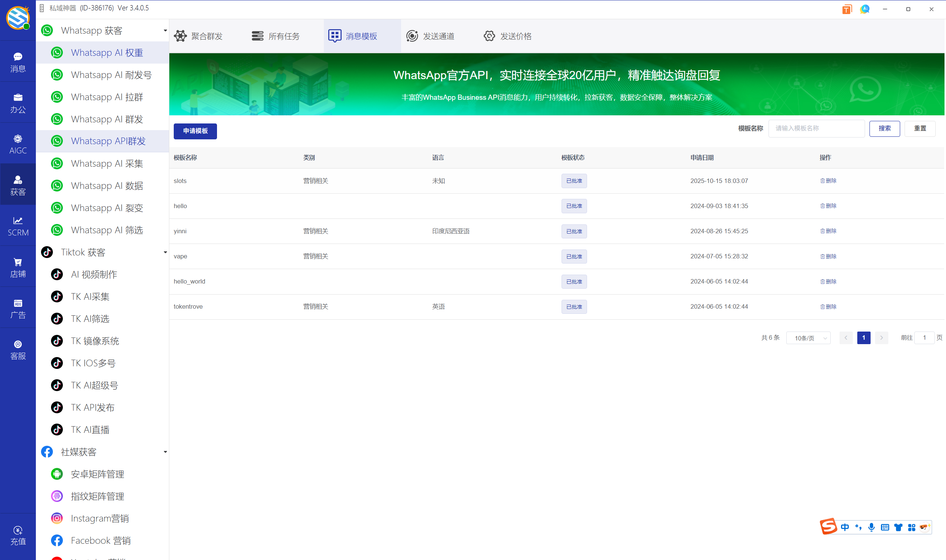
Task: Collapse the Whatsapp 获客 menu group
Action: (165, 31)
